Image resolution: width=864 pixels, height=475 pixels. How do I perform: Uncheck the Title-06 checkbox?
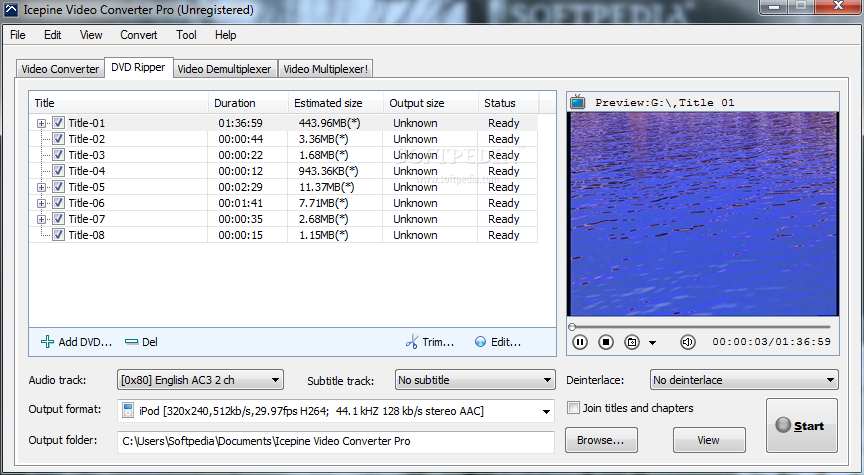[58, 202]
